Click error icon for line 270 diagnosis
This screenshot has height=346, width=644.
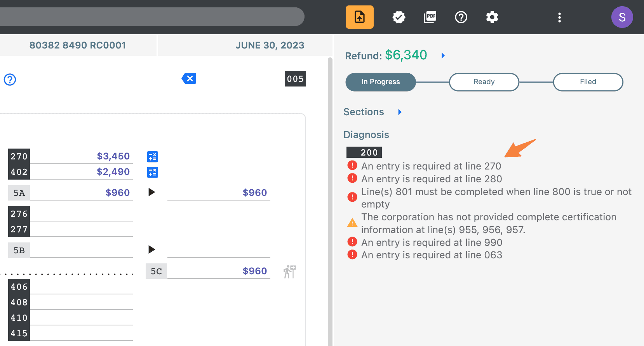[x=352, y=166]
